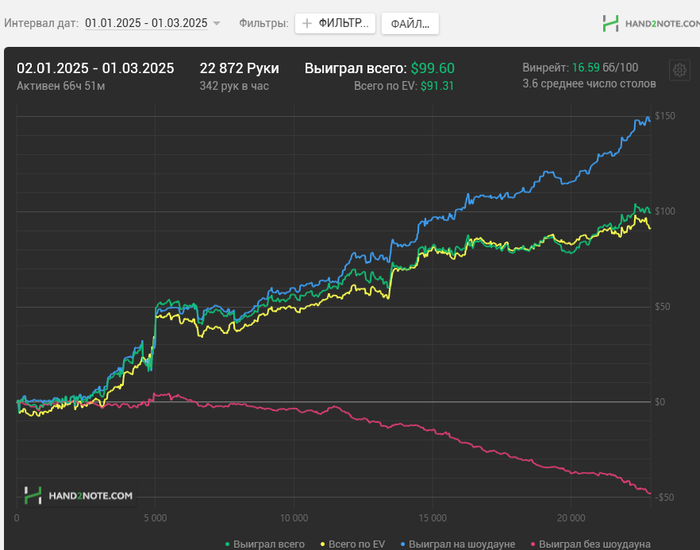Click the 3.6 среднее число столов text
Image resolution: width=700 pixels, height=550 pixels.
coord(589,83)
